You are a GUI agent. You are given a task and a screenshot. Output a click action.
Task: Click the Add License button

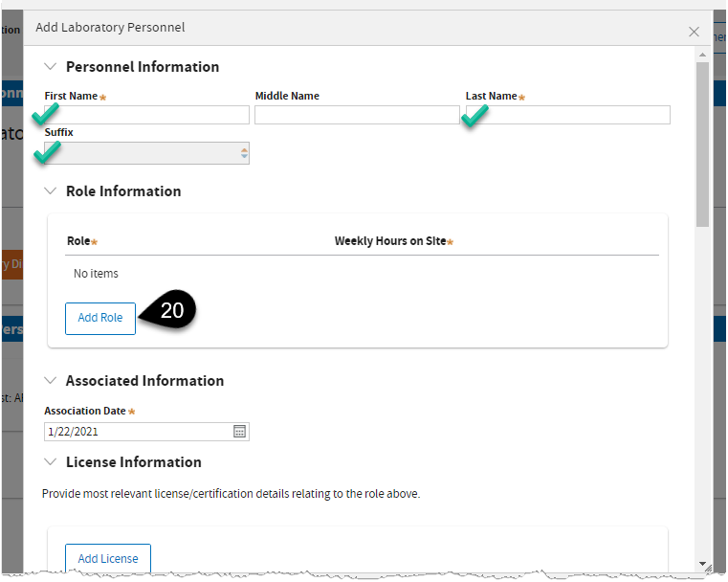tap(107, 559)
